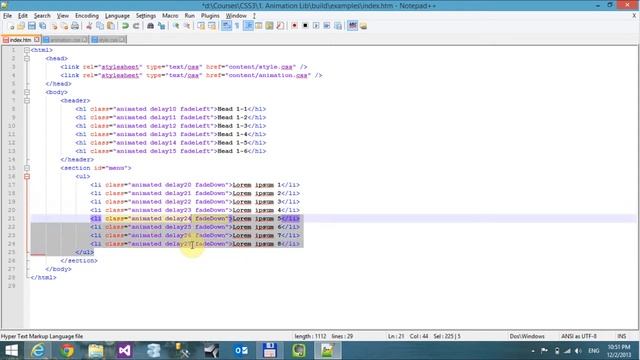The image size is (640, 360).
Task: Click the Close document toolbar icon
Action: click(53, 26)
